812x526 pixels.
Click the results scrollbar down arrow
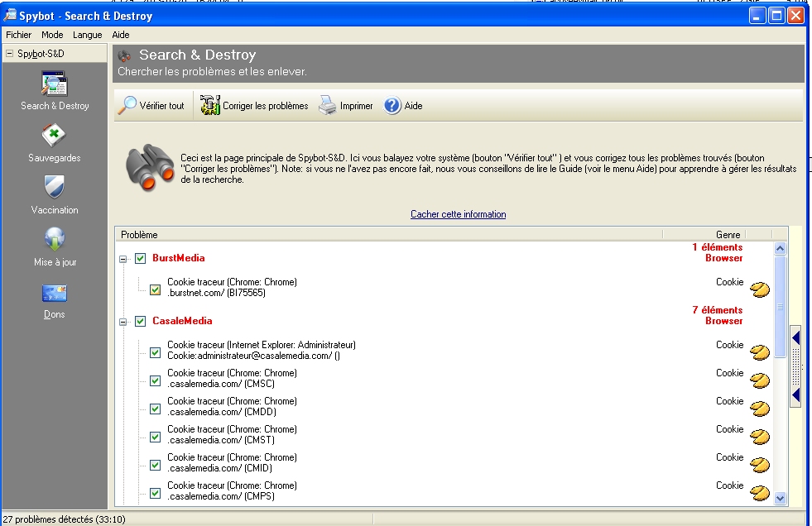[780, 499]
